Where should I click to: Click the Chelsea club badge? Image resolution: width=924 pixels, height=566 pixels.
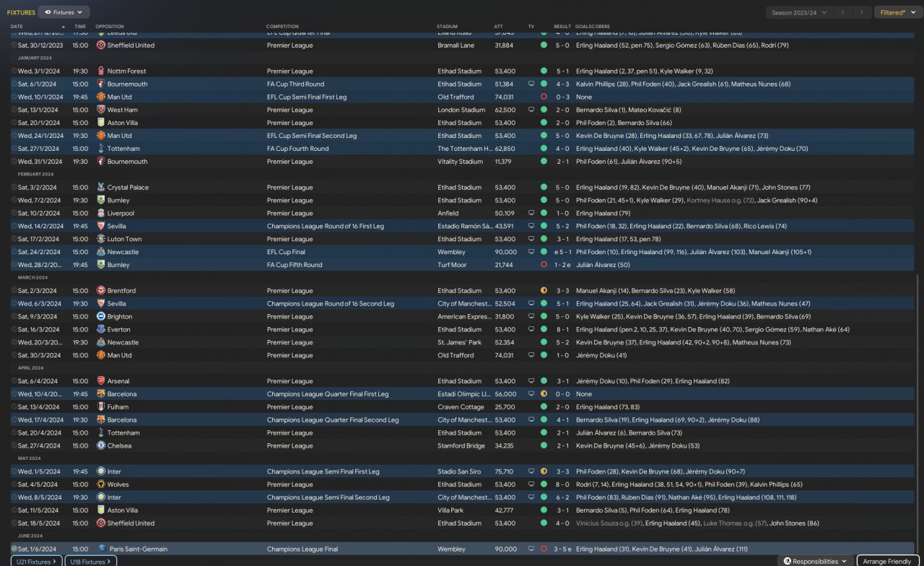coord(101,446)
